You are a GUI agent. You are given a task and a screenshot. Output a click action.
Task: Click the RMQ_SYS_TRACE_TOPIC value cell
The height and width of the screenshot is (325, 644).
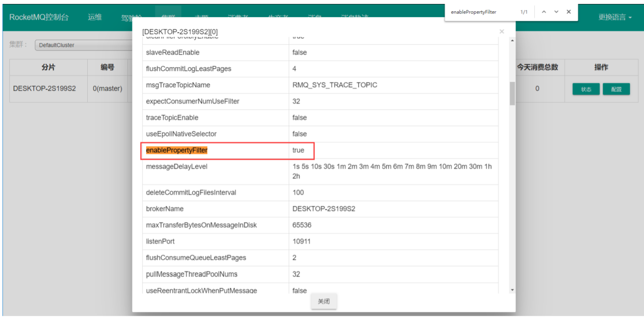[394, 85]
